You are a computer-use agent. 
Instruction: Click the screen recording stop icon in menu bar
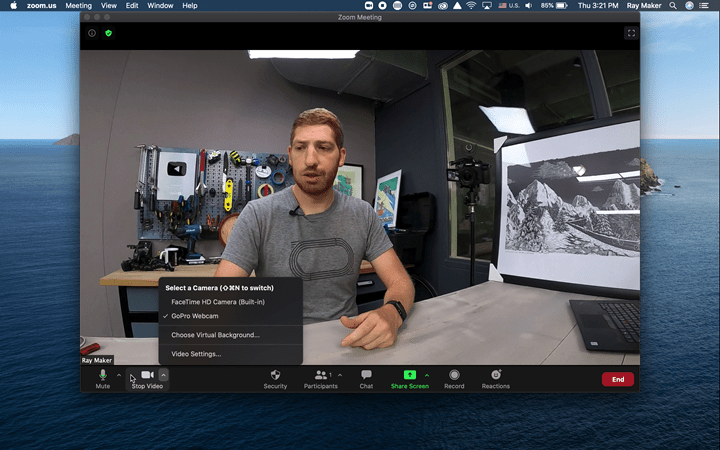tap(382, 6)
